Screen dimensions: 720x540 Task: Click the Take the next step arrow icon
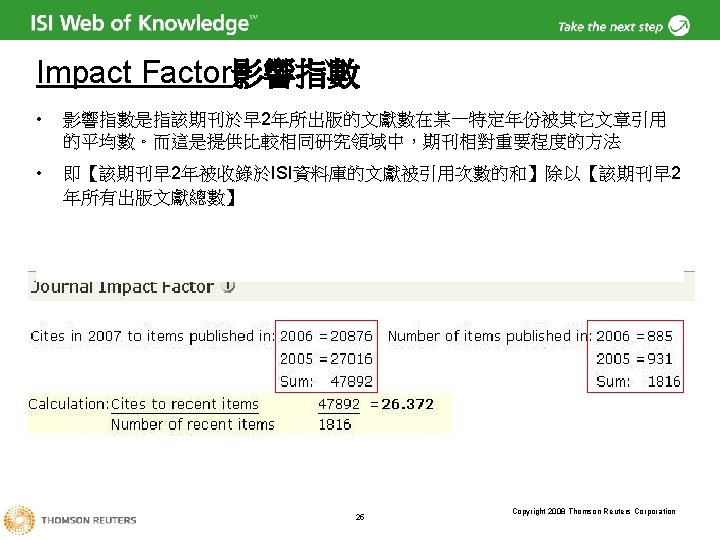[x=679, y=25]
